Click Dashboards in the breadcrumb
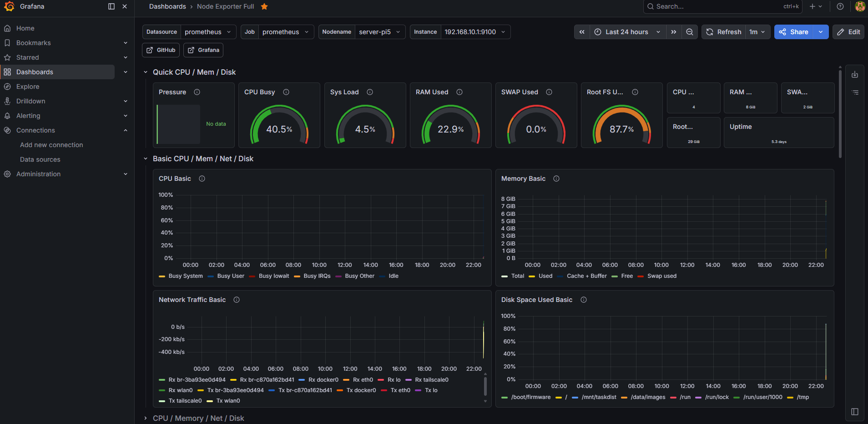The width and height of the screenshot is (868, 424). 167,6
